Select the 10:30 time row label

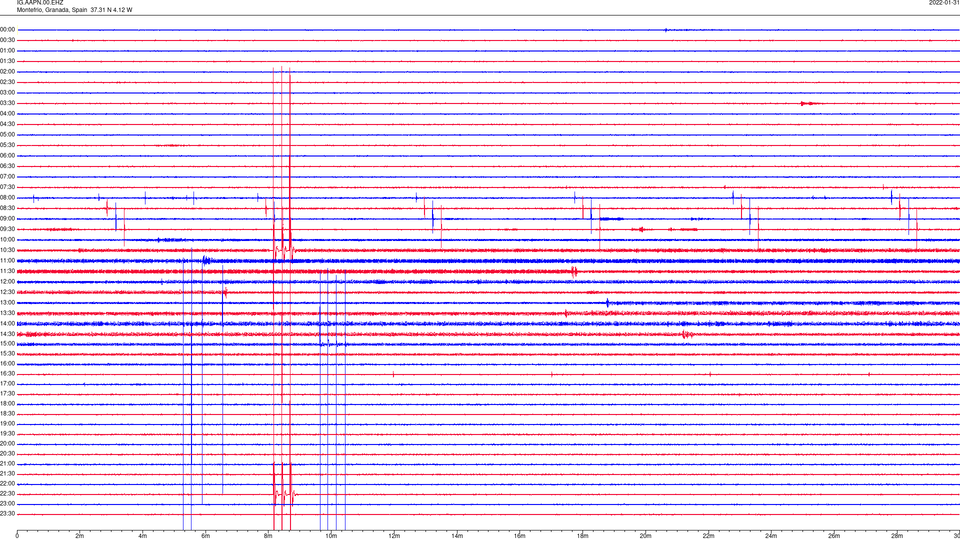coord(7,250)
